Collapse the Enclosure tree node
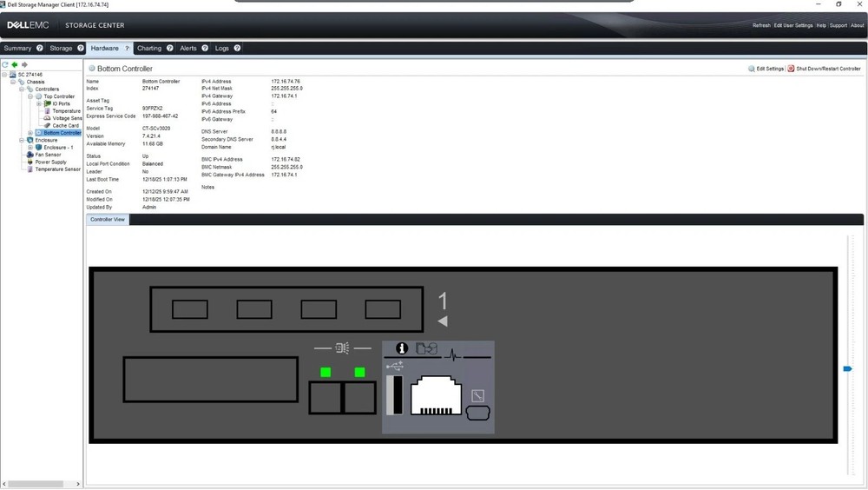The width and height of the screenshot is (868, 490). pos(22,140)
